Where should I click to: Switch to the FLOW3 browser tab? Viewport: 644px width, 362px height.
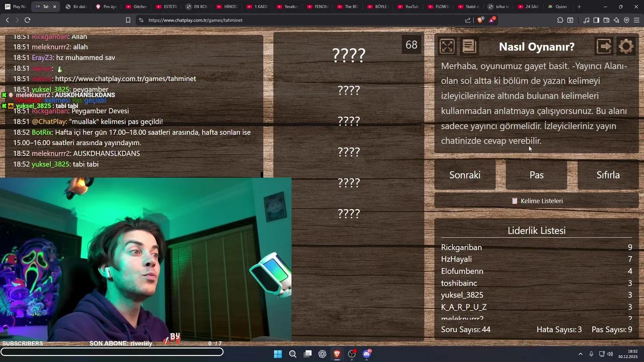(438, 7)
